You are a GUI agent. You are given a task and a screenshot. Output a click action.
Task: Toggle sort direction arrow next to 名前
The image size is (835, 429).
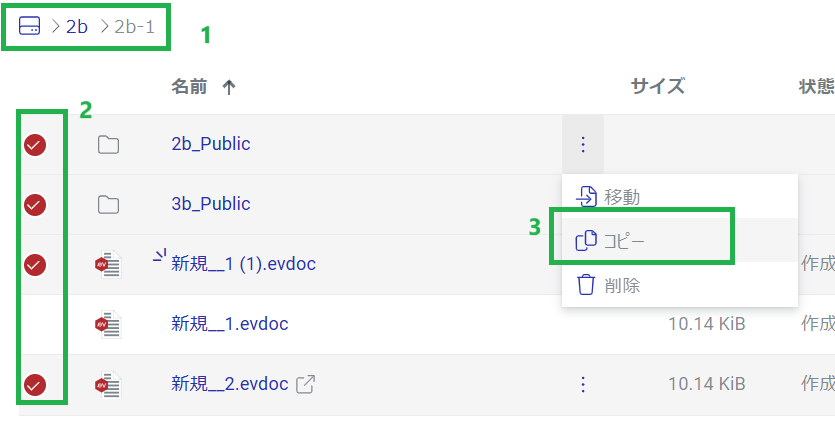(x=228, y=88)
